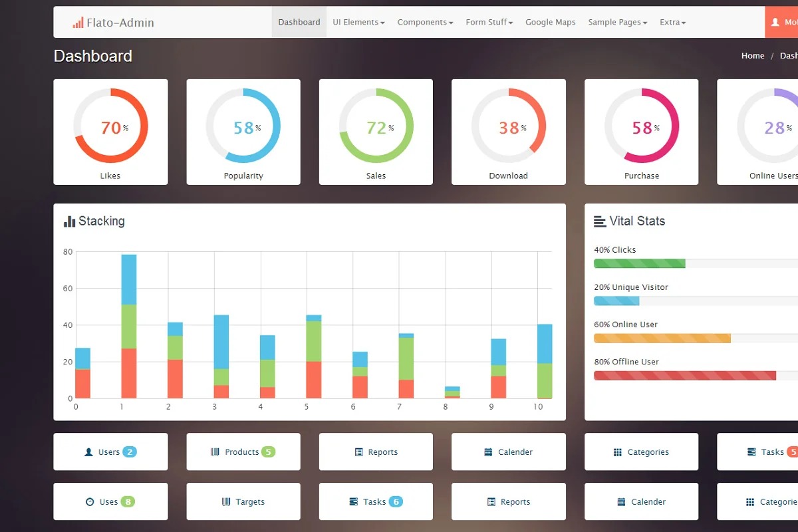Click the user avatar icon in orange header
This screenshot has height=532, width=798.
point(775,23)
